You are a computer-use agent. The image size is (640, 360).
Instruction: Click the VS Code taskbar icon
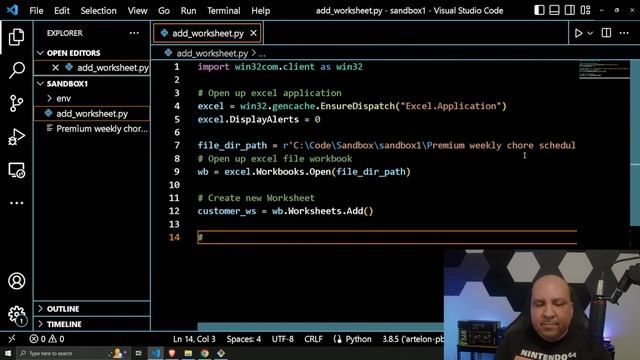point(156,353)
